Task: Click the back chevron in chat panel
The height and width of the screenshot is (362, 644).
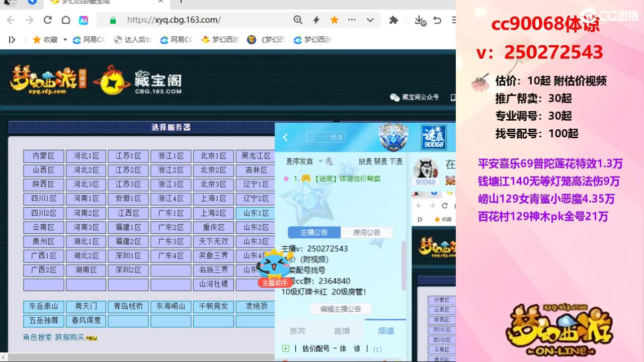Action: (x=286, y=137)
